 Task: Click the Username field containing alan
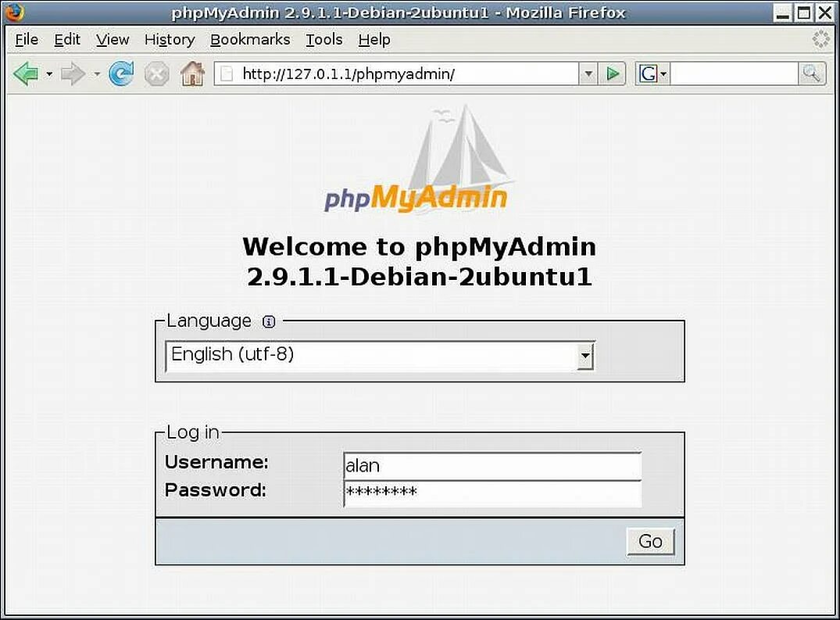492,466
